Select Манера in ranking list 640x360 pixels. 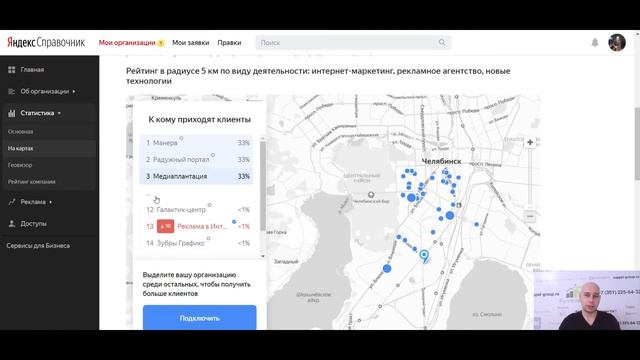[196, 143]
